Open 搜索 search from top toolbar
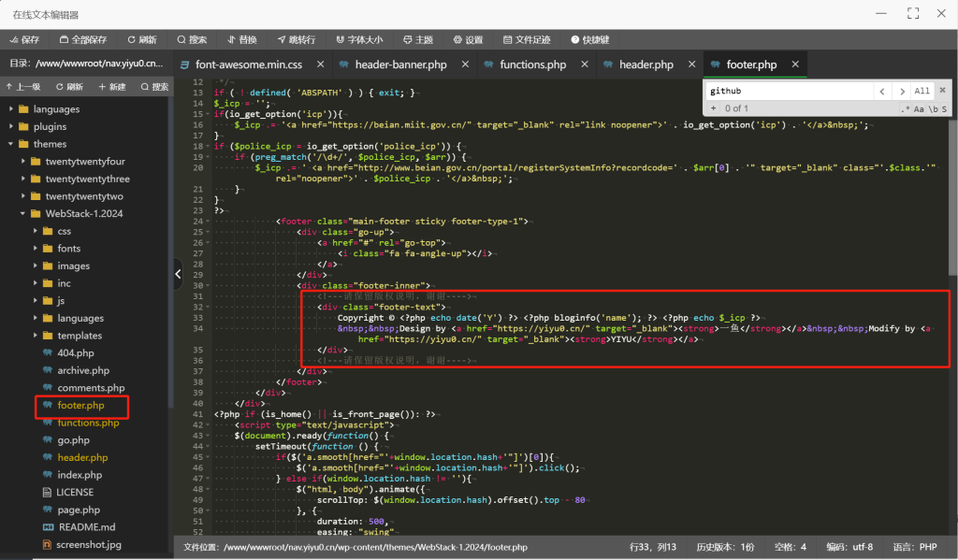This screenshot has width=958, height=560. tap(192, 39)
